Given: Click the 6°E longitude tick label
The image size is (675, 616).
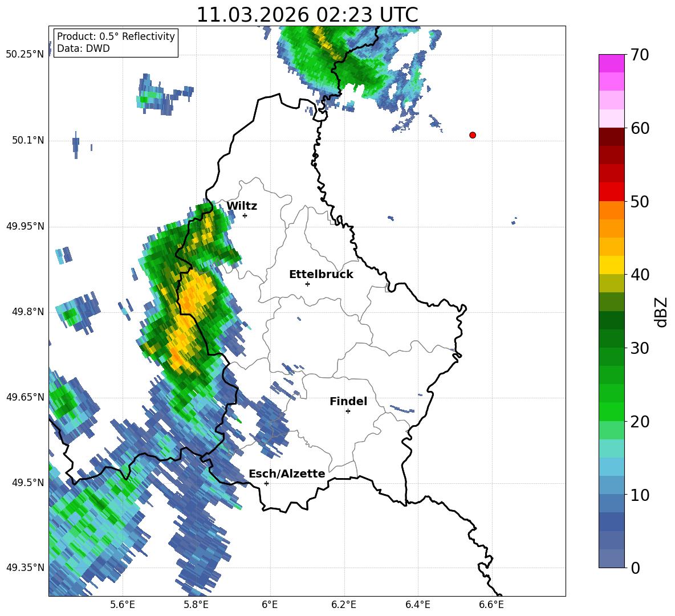Looking at the screenshot, I should click(270, 605).
